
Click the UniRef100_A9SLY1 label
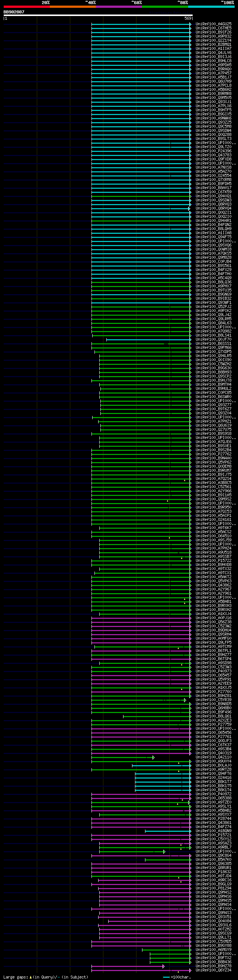(x=213, y=806)
